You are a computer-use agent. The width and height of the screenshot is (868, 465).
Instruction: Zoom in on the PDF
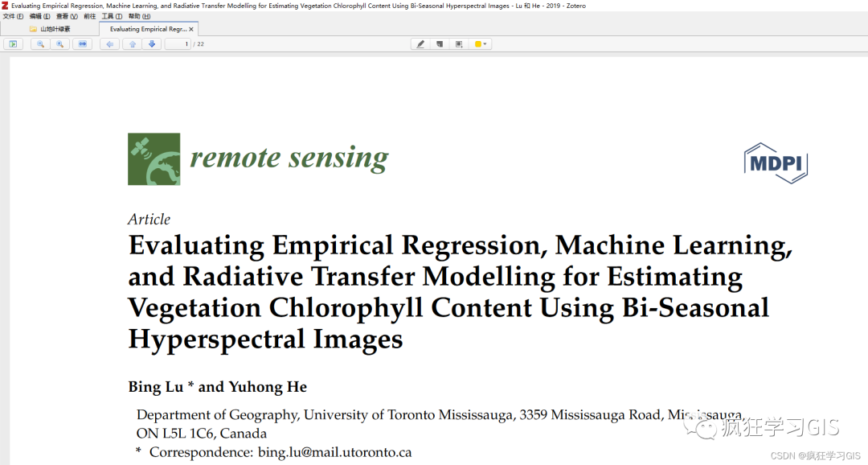tap(59, 43)
